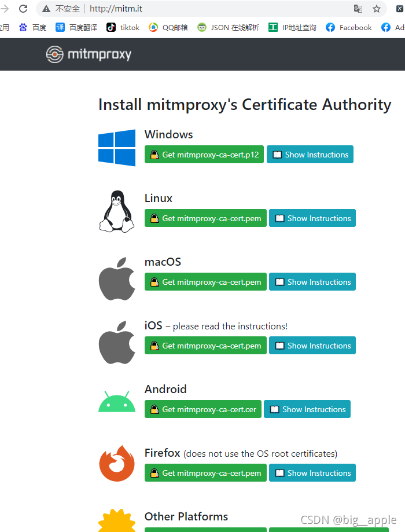
Task: Open the translate page icon in address bar
Action: pos(358,9)
